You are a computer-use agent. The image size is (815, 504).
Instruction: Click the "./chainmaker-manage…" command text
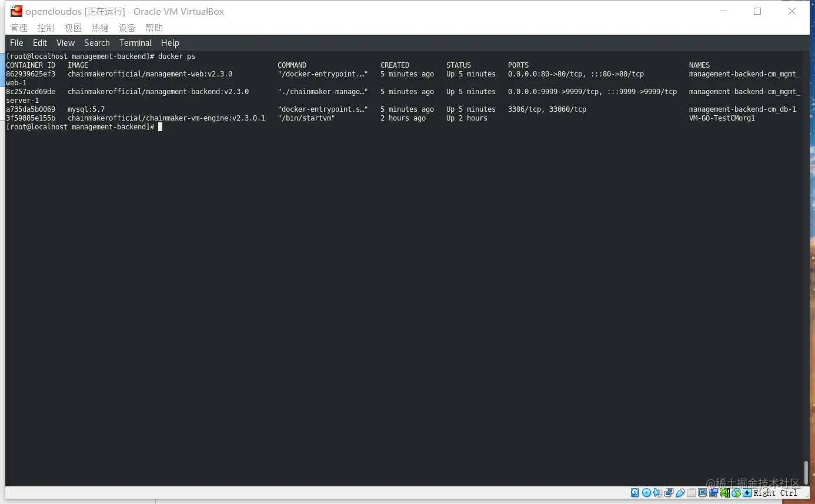323,92
